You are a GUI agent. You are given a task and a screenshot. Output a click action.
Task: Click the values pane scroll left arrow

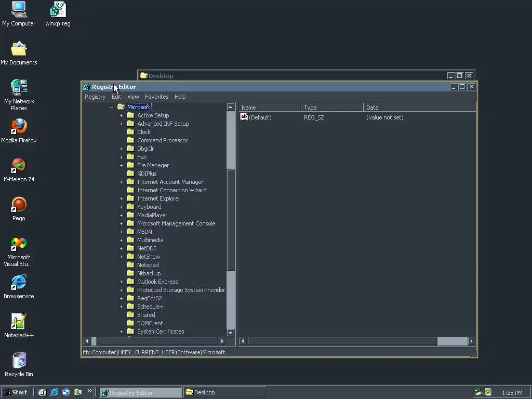click(x=243, y=341)
